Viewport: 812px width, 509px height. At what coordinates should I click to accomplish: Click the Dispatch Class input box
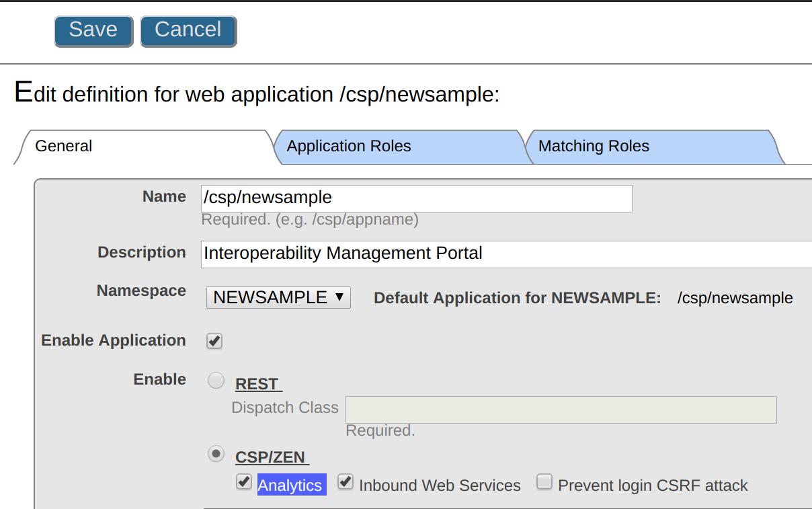(x=561, y=409)
